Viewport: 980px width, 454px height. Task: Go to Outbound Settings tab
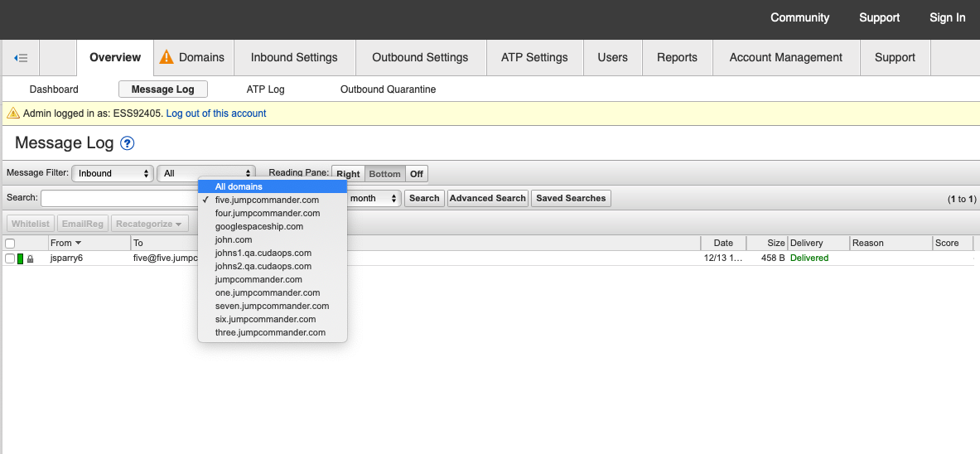[x=420, y=57]
